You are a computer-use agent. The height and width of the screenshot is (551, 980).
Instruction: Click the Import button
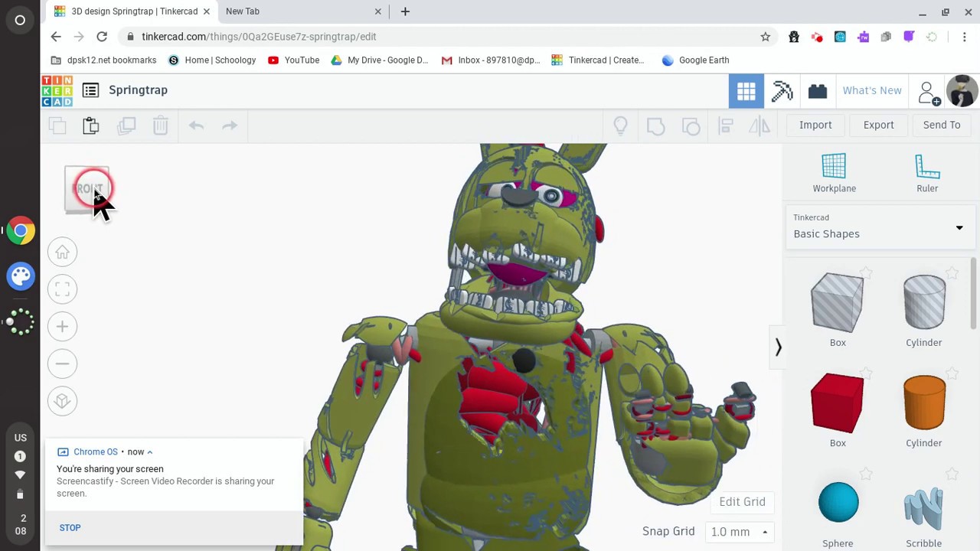pos(815,125)
